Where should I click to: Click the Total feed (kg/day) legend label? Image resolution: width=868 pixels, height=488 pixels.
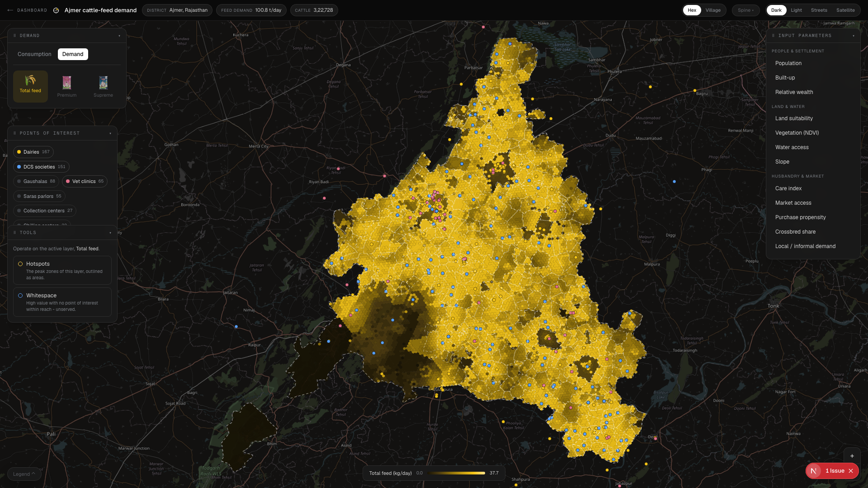pyautogui.click(x=390, y=473)
